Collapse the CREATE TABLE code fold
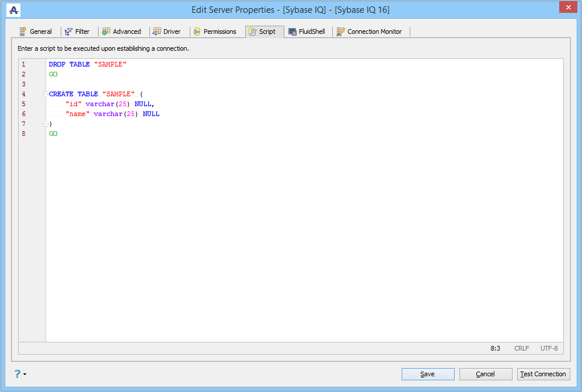Image resolution: width=582 pixels, height=392 pixels. point(46,94)
